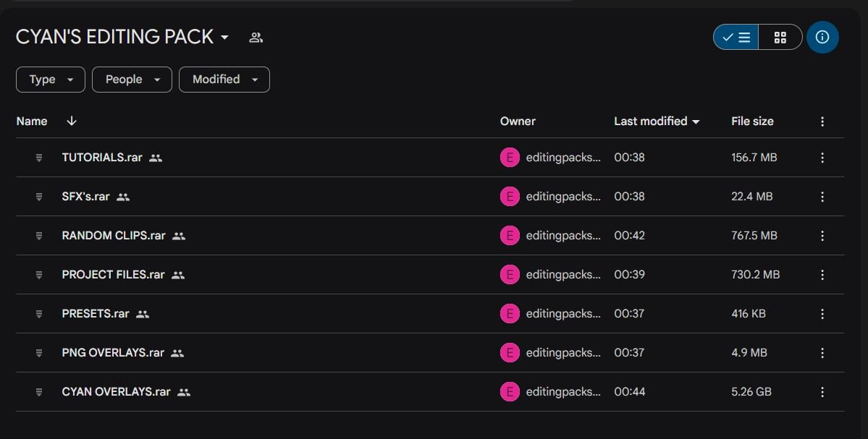This screenshot has height=439, width=868.
Task: Click the file icon beside PROJECT FILES.rar
Action: [39, 275]
